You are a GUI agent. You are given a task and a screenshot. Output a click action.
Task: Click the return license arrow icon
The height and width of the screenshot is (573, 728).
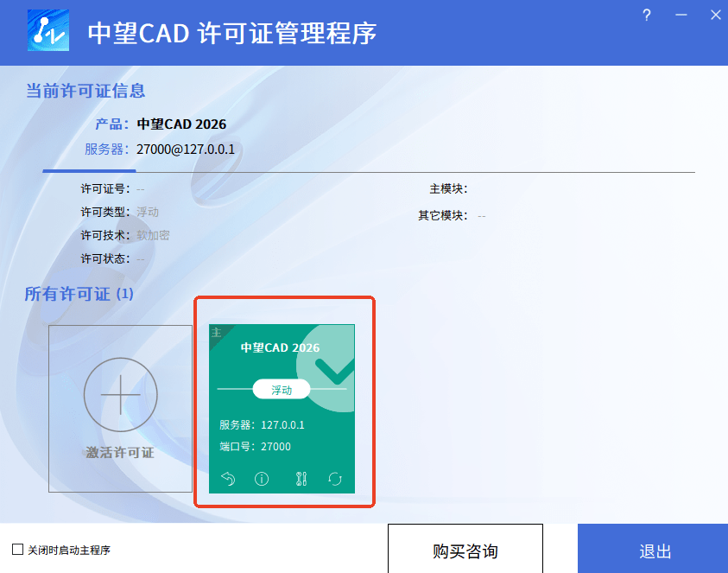tap(226, 479)
